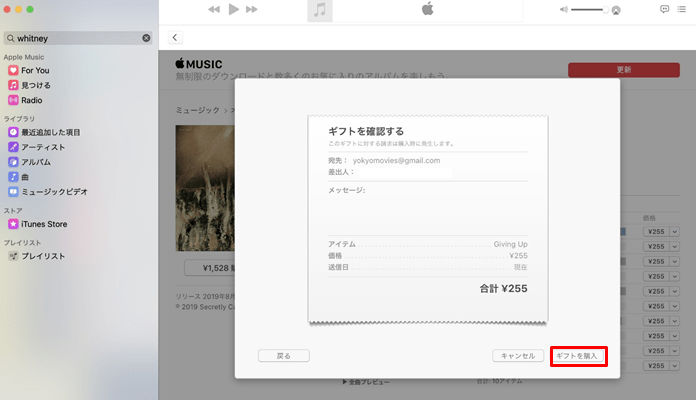Expand the third ¥255 price dropdown arrow
697x400 pixels.
tap(674, 261)
